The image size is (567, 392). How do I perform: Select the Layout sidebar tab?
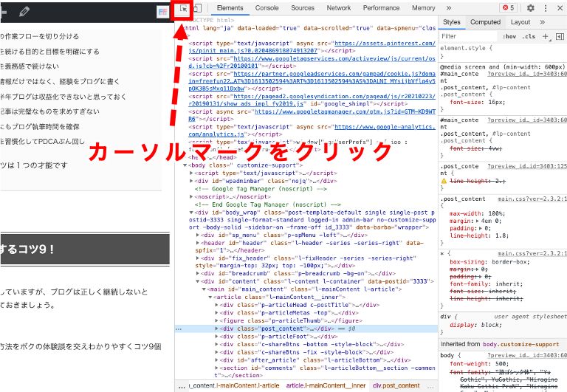(520, 22)
